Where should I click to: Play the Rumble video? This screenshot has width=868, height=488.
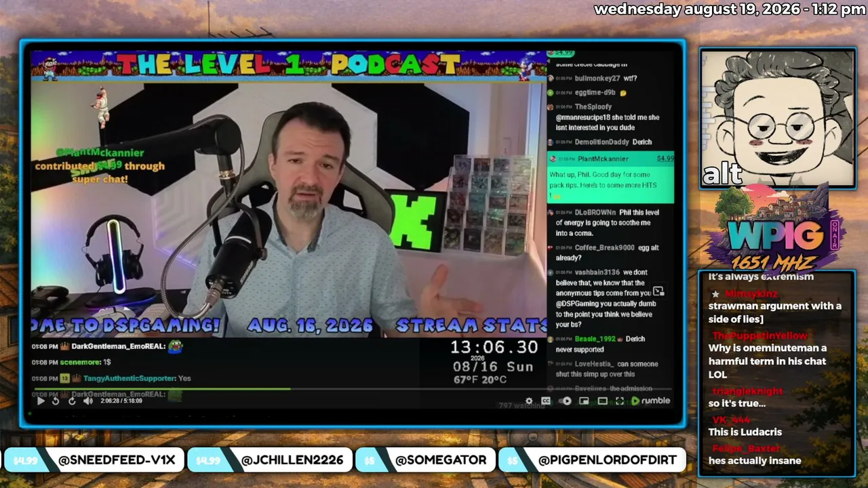pyautogui.click(x=40, y=401)
